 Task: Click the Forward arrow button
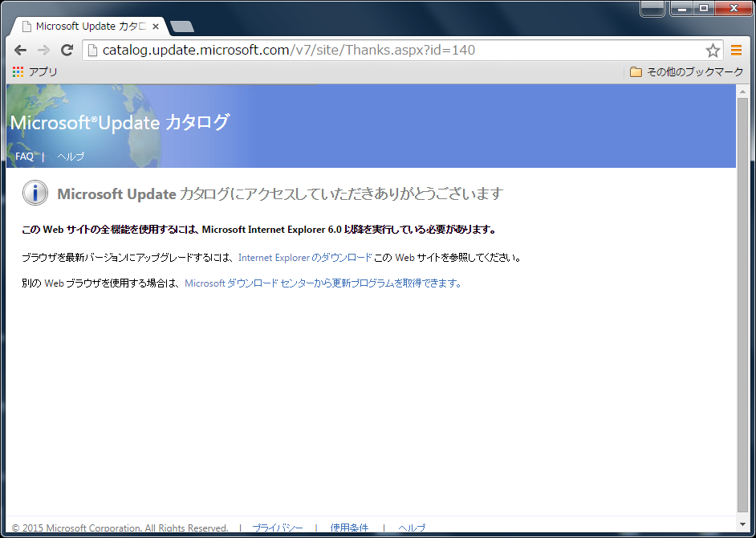43,51
